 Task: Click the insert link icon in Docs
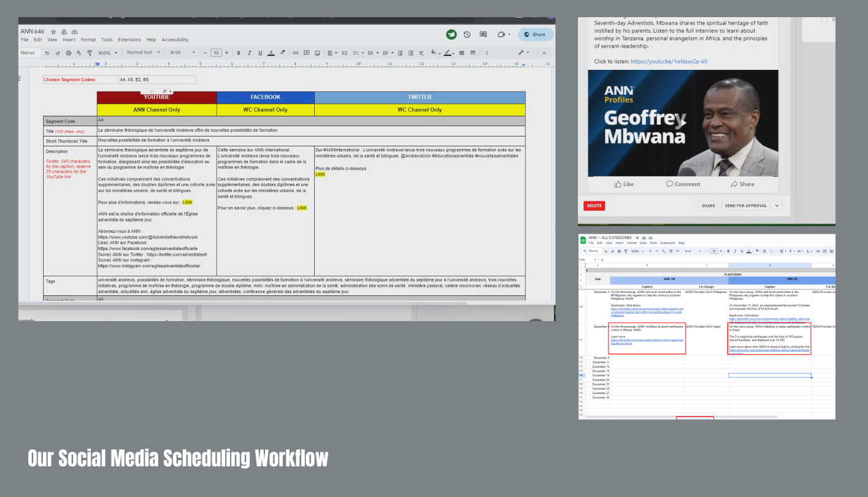(296, 53)
